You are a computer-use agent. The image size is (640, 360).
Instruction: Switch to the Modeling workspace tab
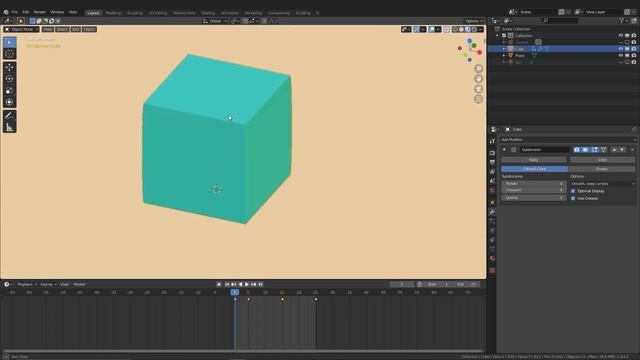click(x=113, y=13)
